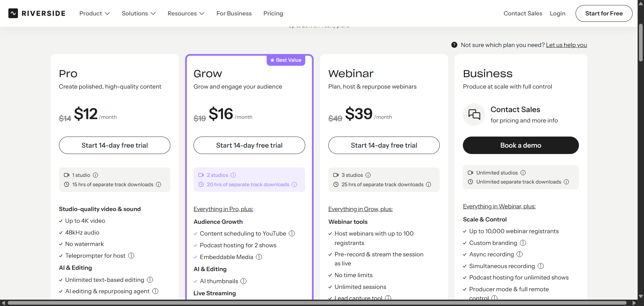Show info for Lead capture tool

388,298
